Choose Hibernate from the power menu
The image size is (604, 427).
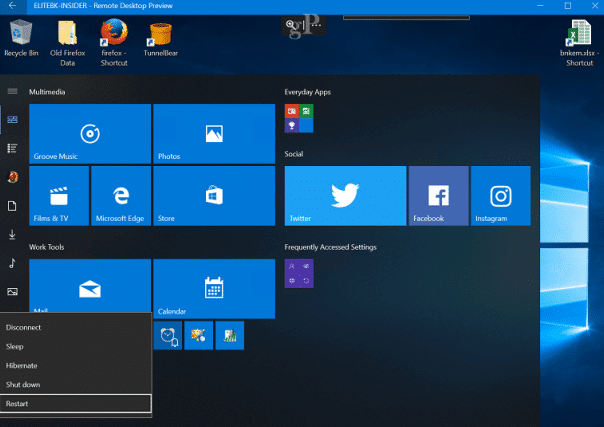(x=76, y=365)
